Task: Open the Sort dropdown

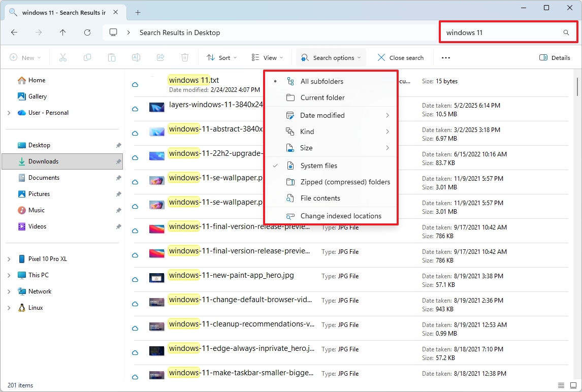Action: [x=221, y=57]
